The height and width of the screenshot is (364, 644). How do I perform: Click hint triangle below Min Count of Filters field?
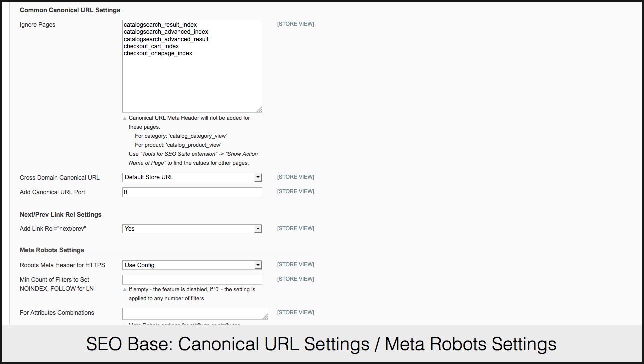(x=125, y=290)
